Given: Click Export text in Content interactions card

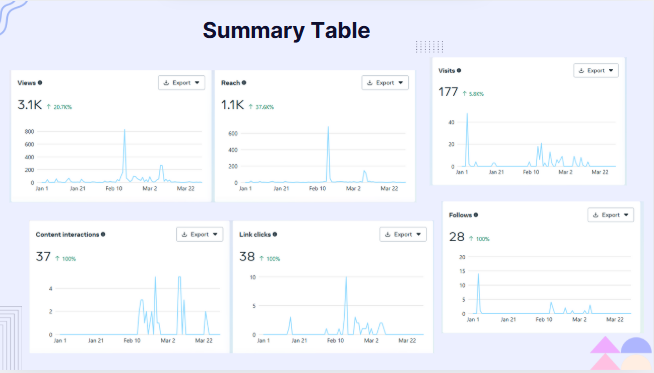Looking at the screenshot, I should click(199, 234).
